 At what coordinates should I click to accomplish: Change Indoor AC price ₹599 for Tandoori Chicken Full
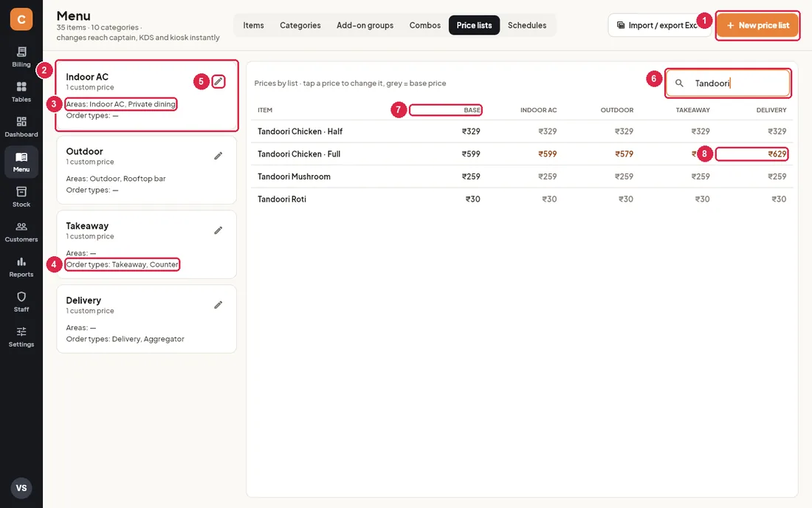pyautogui.click(x=547, y=154)
